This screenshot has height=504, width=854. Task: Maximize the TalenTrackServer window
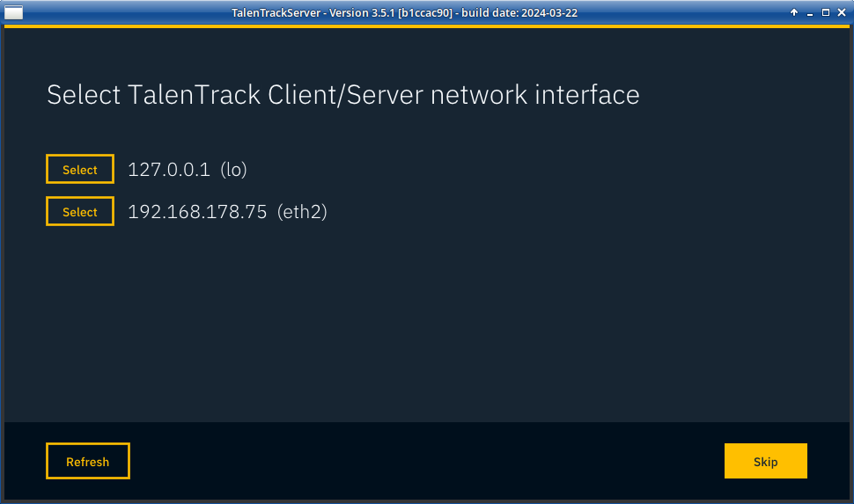826,12
